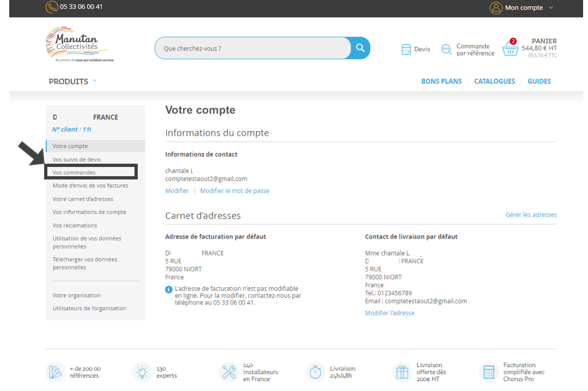Open Vos commandes in sidebar
588x391 pixels.
click(74, 172)
